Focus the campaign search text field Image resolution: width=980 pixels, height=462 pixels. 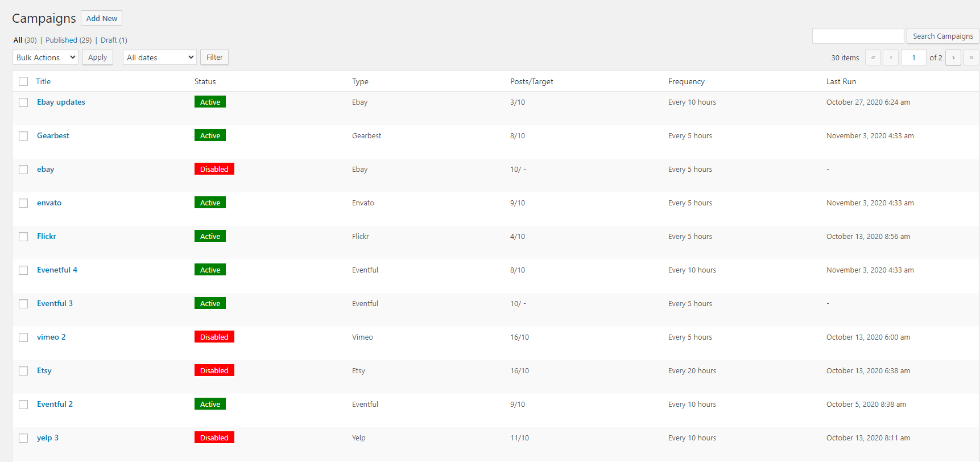click(858, 36)
